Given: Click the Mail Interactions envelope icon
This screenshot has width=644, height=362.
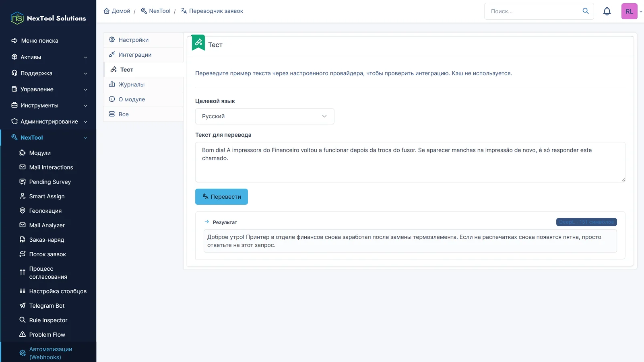Looking at the screenshot, I should click(23, 167).
